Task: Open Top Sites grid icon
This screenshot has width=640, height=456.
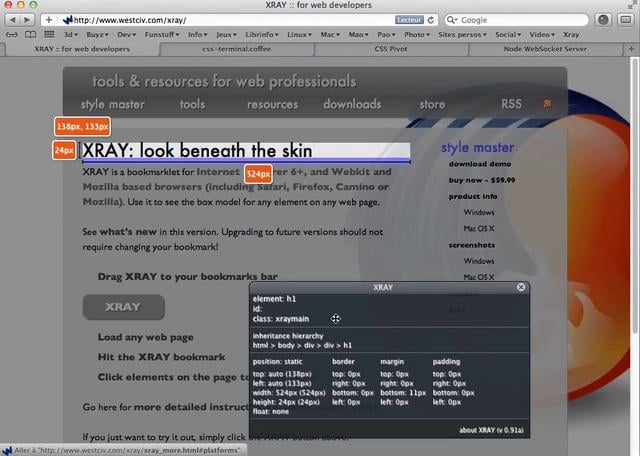Action: click(x=49, y=34)
